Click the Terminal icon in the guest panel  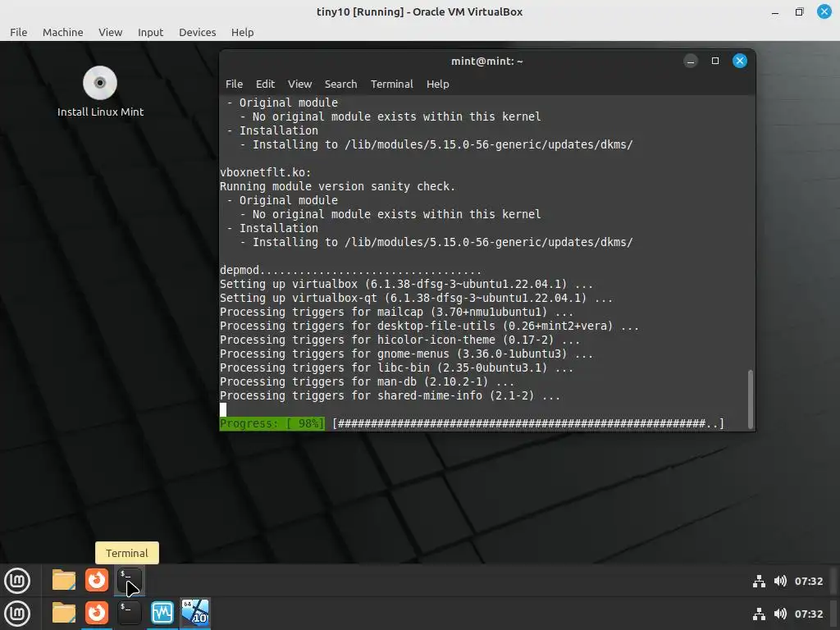point(129,581)
